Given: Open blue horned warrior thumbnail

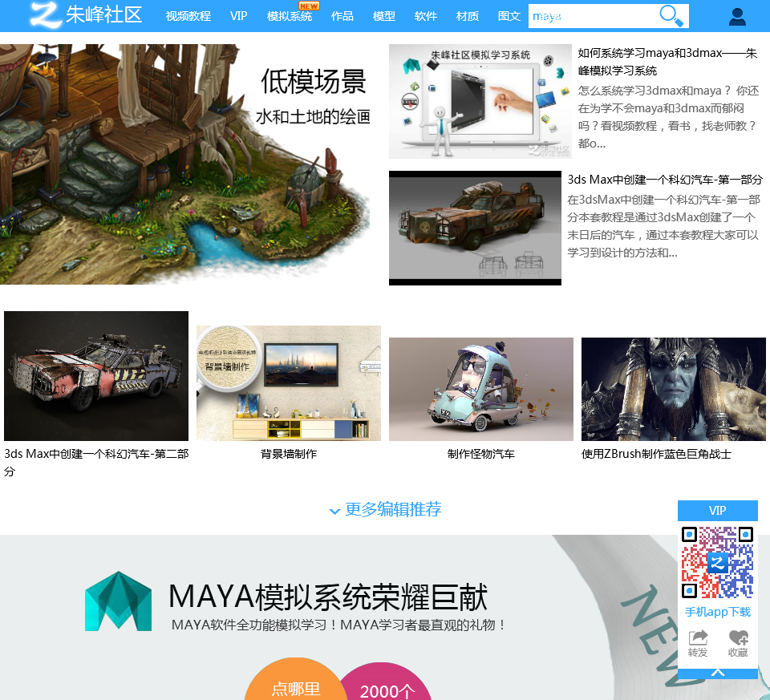Looking at the screenshot, I should click(x=674, y=389).
